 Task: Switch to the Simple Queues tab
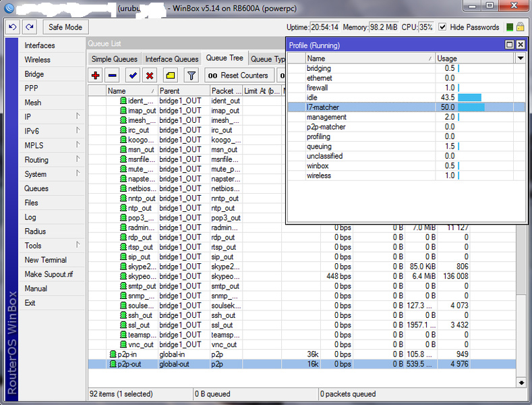click(x=115, y=59)
